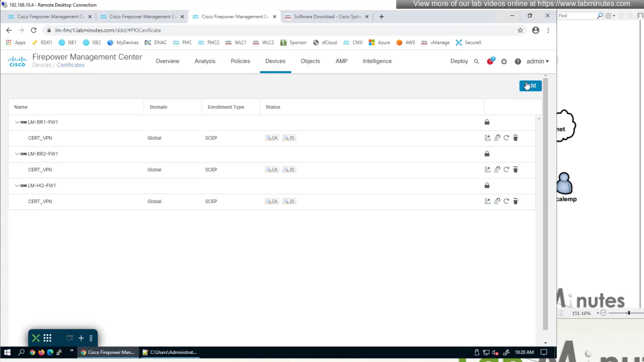644x362 pixels.
Task: Switch to Software Download browser tab
Action: click(x=327, y=17)
